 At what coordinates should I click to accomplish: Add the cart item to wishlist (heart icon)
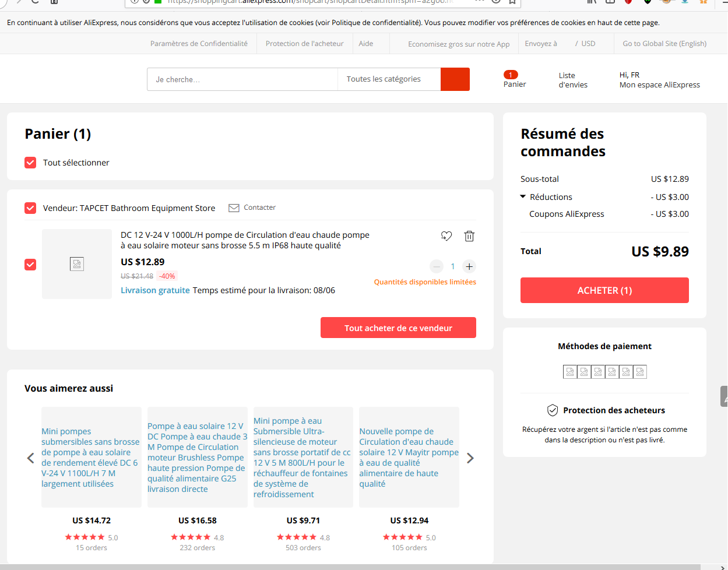[446, 236]
